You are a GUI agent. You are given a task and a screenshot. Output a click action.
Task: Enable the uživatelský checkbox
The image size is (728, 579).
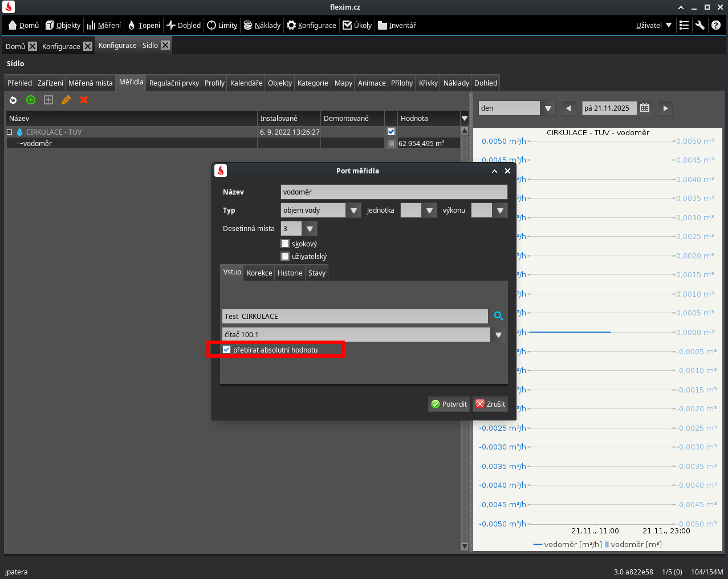coord(285,256)
